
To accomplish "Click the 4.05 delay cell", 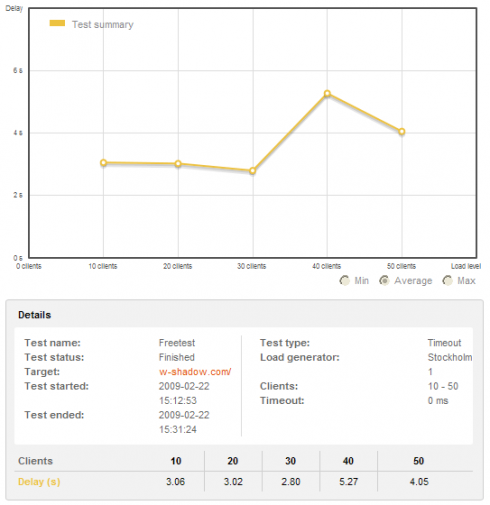I will pyautogui.click(x=419, y=482).
